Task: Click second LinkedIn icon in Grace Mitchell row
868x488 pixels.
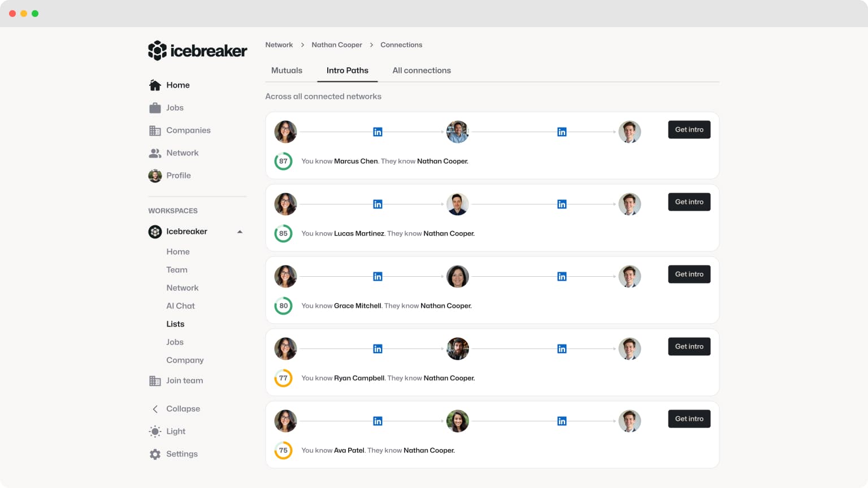Action: 562,277
